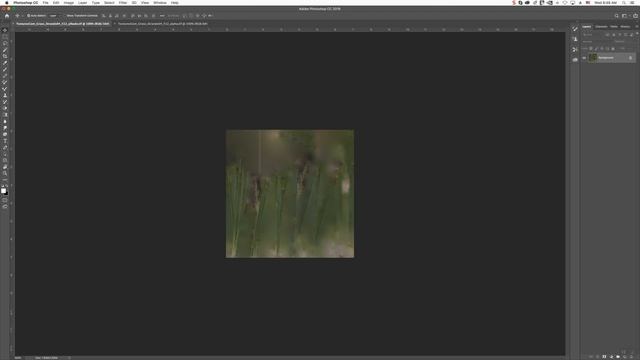The height and width of the screenshot is (360, 640).
Task: Click the Background layer thumbnail
Action: (x=593, y=58)
